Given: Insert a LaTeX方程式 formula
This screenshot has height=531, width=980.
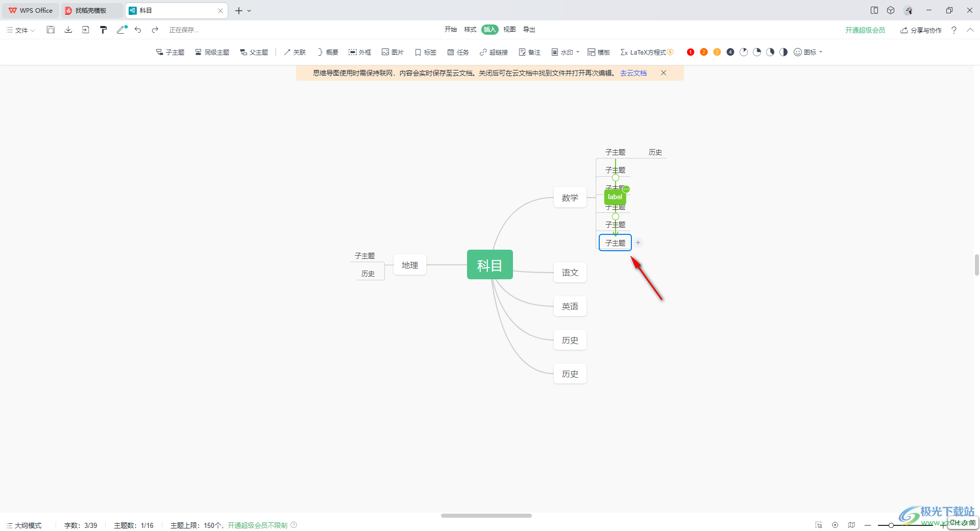Looking at the screenshot, I should click(647, 52).
